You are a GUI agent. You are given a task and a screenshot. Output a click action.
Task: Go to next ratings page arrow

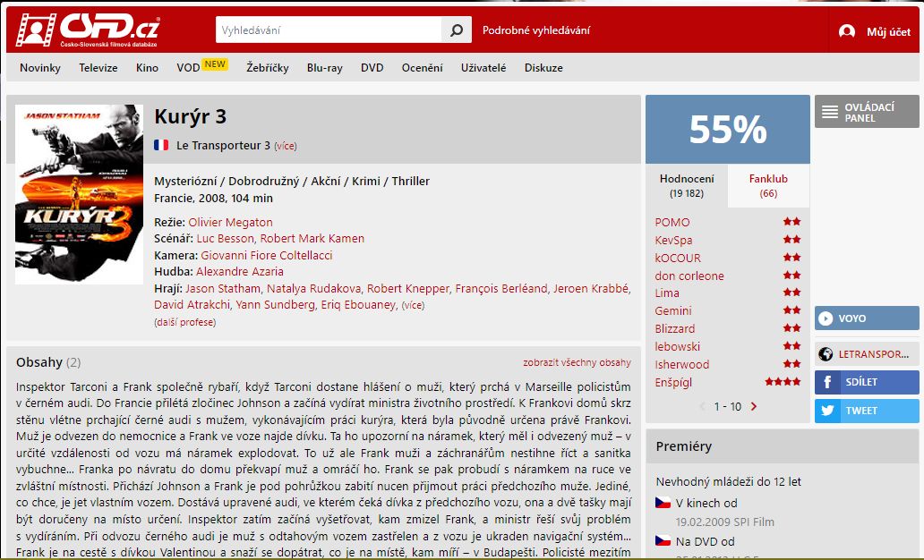[x=754, y=406]
